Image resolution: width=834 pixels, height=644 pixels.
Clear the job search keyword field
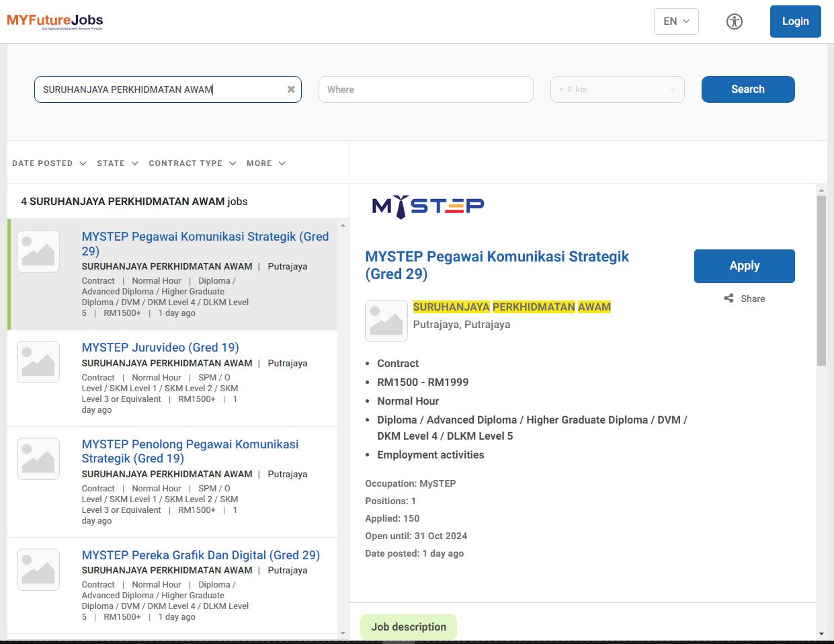tap(291, 89)
